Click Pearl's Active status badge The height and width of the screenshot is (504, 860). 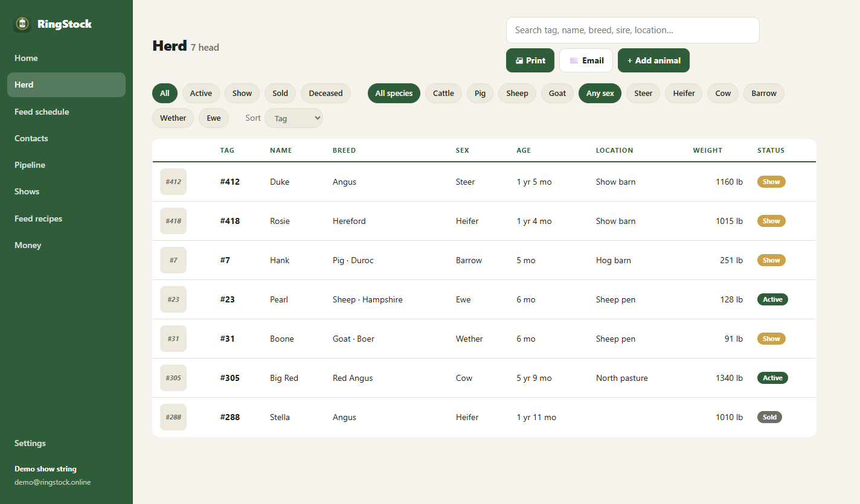coord(772,299)
